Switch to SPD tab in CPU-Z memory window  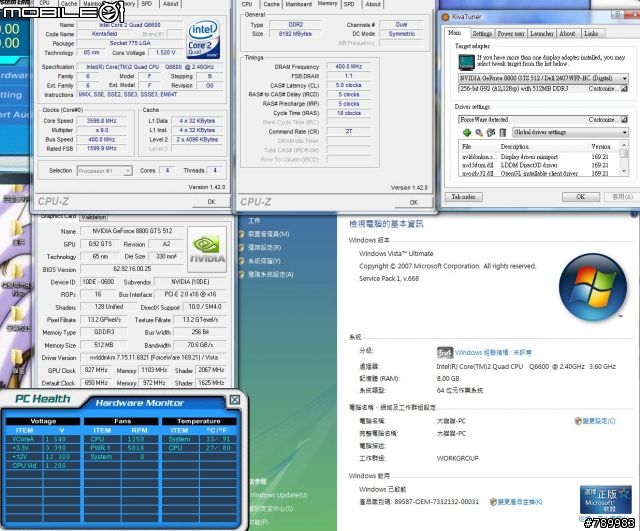coord(349,4)
